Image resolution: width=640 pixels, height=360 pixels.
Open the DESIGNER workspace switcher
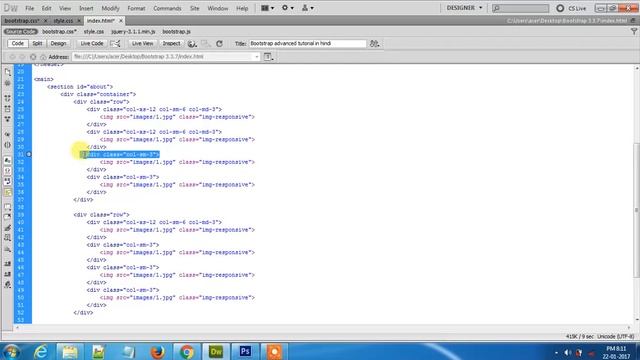click(464, 8)
